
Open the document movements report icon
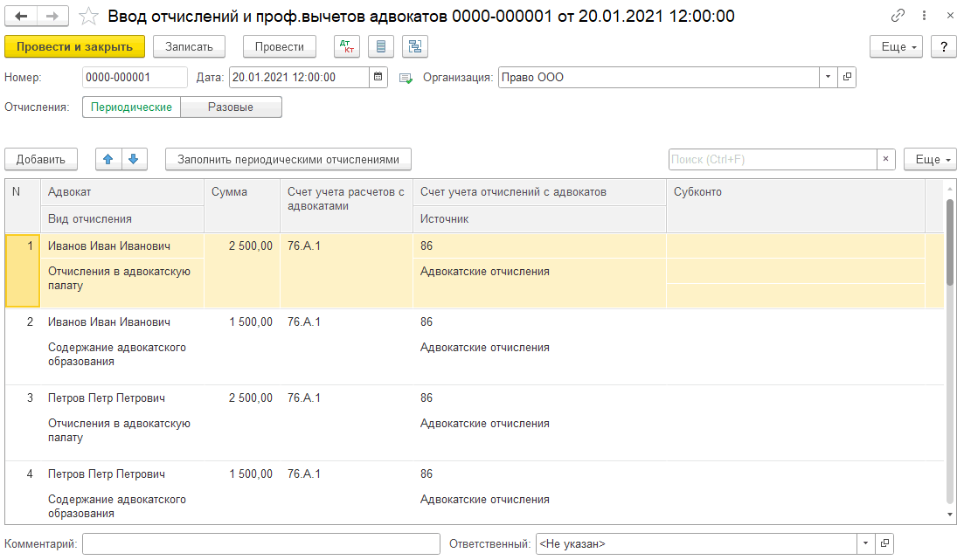[x=380, y=46]
